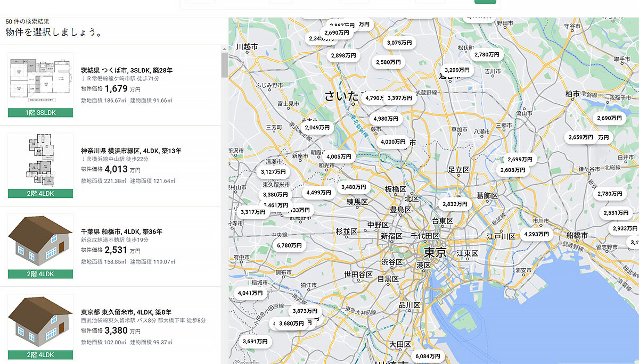This screenshot has height=364, width=639.
Task: Click the 新宿区 label on the map
Action: click(x=391, y=236)
